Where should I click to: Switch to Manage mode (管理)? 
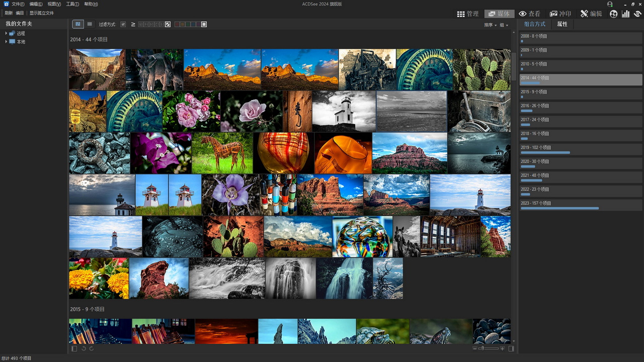tap(467, 14)
